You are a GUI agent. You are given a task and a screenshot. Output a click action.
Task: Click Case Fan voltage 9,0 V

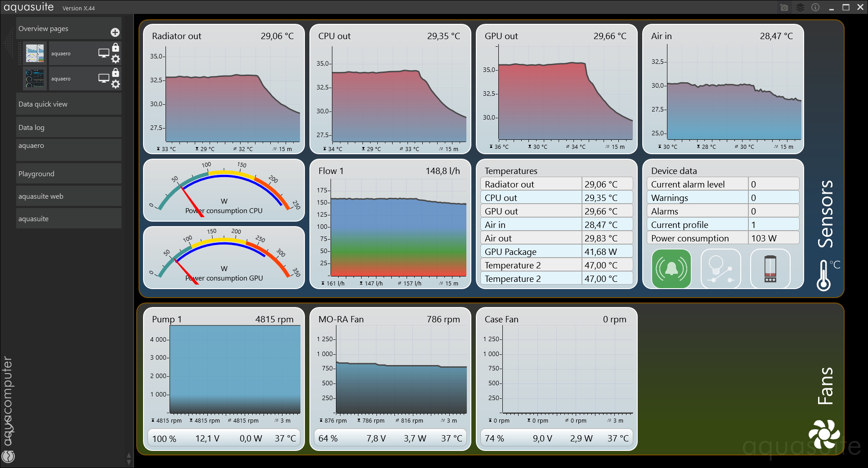[542, 438]
